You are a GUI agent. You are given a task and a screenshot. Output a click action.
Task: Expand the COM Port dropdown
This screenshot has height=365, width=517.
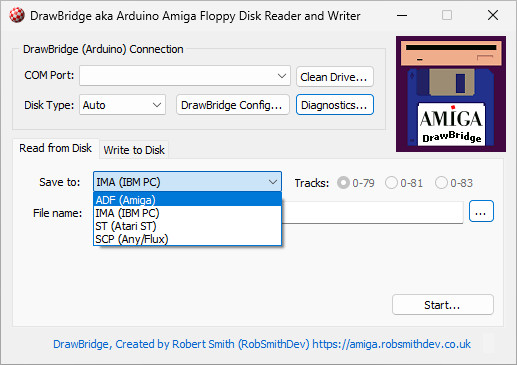pos(185,76)
